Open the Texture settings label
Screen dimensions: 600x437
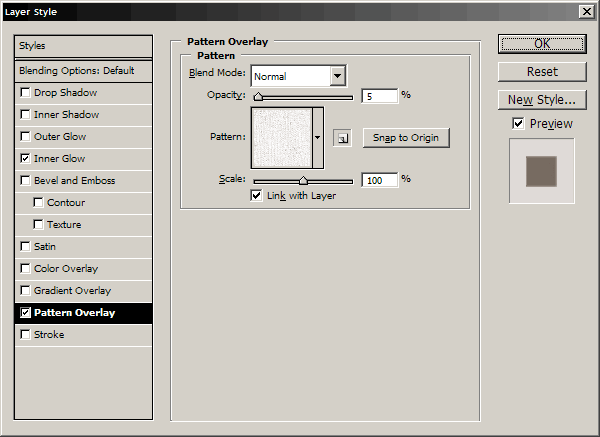click(x=64, y=225)
